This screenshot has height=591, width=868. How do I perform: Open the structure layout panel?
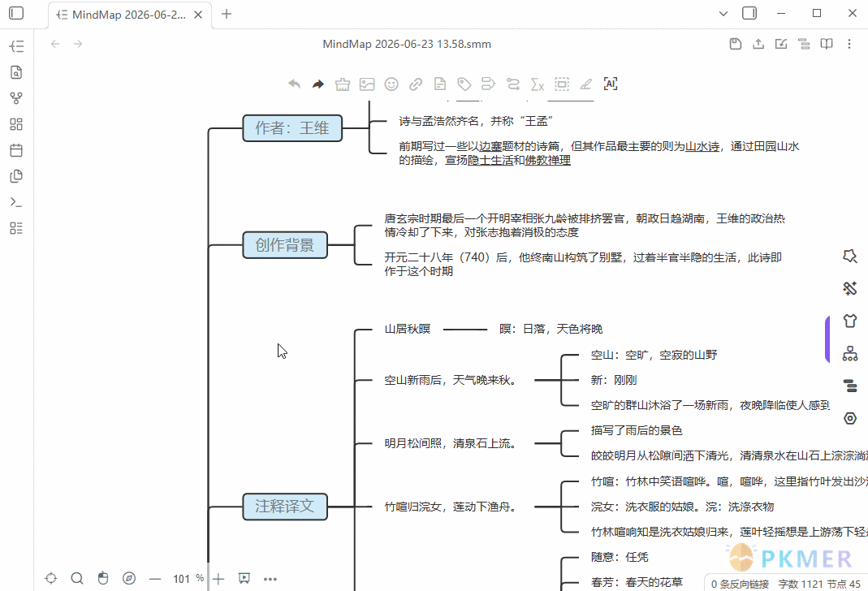point(850,353)
